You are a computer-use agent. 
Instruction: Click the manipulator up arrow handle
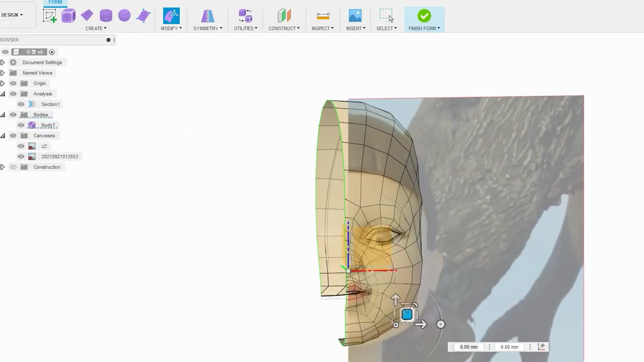pyautogui.click(x=395, y=300)
